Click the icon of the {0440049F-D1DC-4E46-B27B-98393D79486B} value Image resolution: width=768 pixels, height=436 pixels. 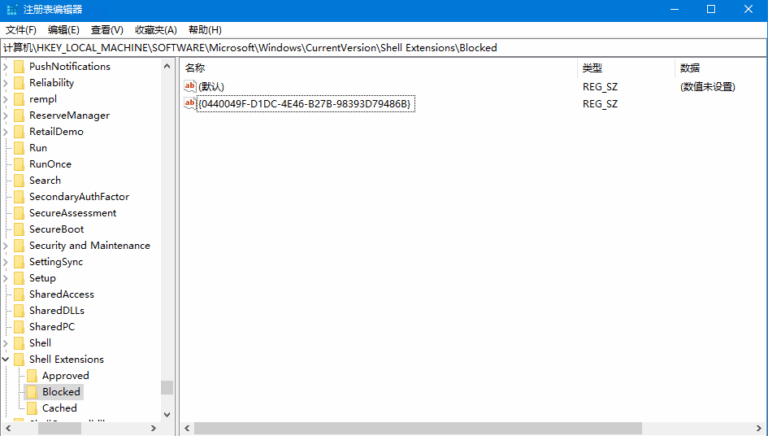(x=190, y=104)
